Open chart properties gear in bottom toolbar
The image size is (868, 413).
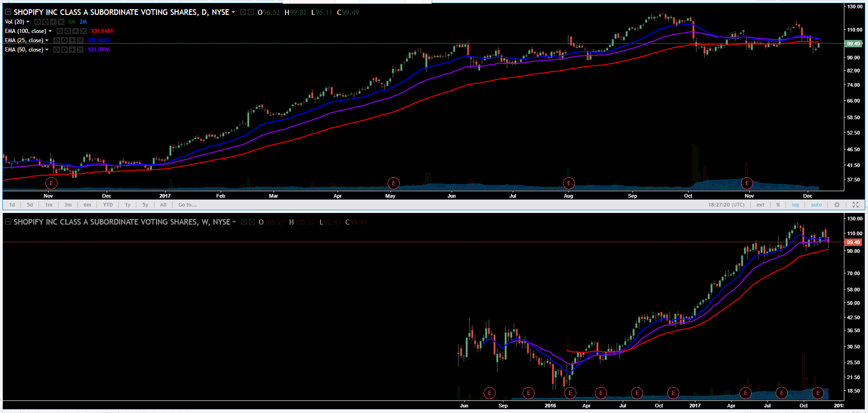pos(837,205)
